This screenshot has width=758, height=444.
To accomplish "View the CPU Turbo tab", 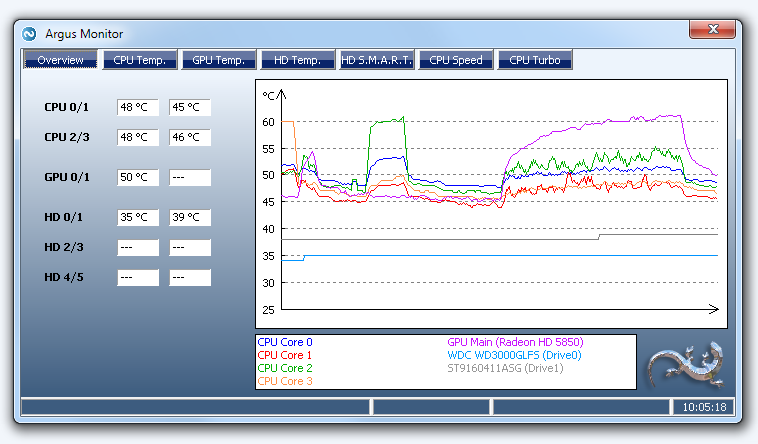I will (534, 60).
